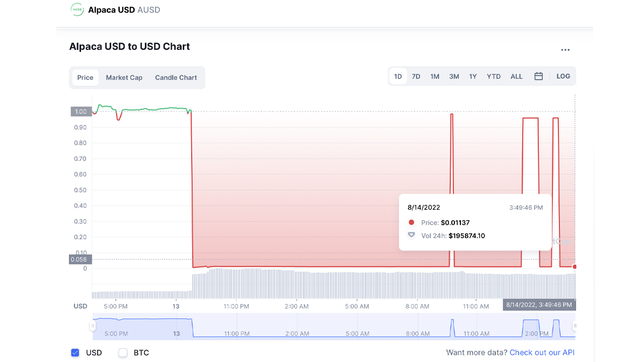The image size is (644, 362).
Task: Click the right handle of range slider
Action: 575,326
